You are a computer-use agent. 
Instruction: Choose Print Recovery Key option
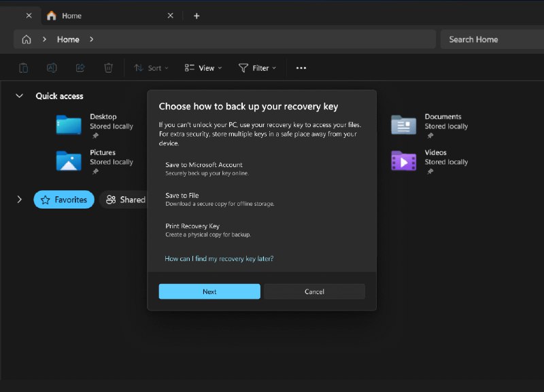coord(262,230)
